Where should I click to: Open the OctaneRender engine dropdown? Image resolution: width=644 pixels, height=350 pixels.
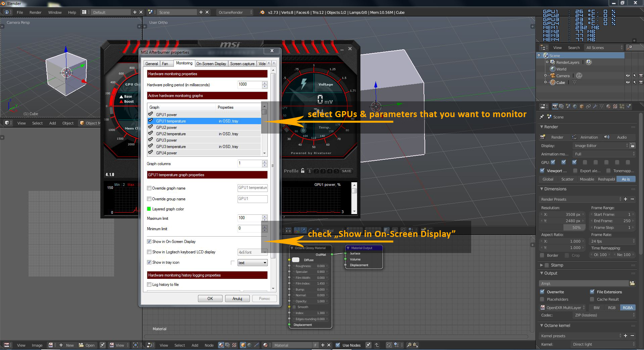point(235,12)
